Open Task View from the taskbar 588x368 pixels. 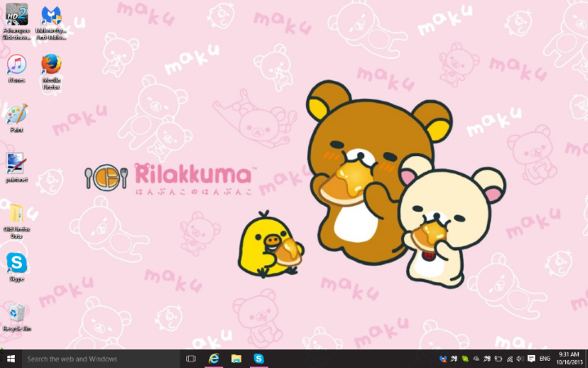click(x=191, y=359)
